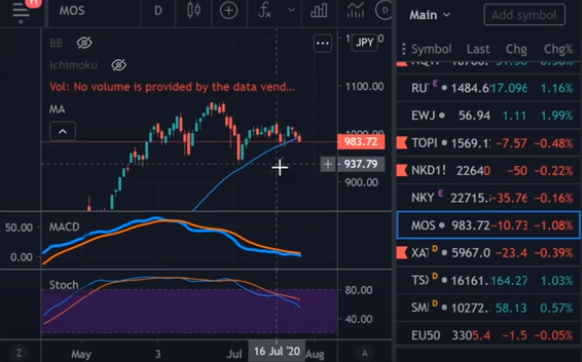Click the three-dots chart options button
The height and width of the screenshot is (362, 582).
[322, 43]
